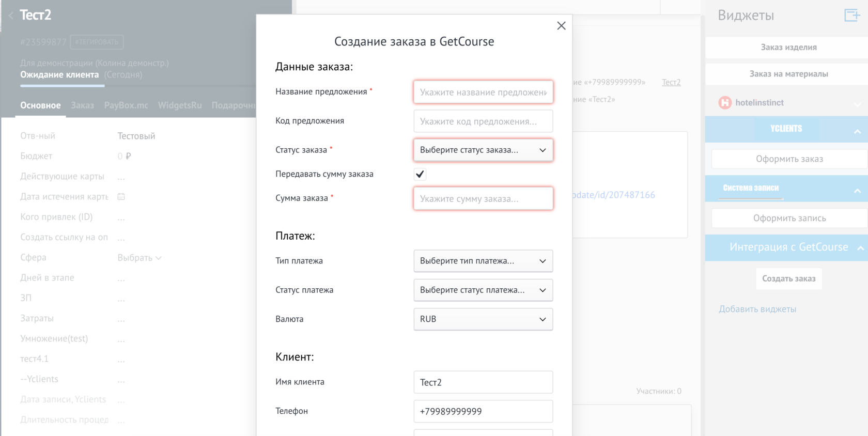
Task: Click the Добавить виджеты link
Action: pyautogui.click(x=757, y=309)
